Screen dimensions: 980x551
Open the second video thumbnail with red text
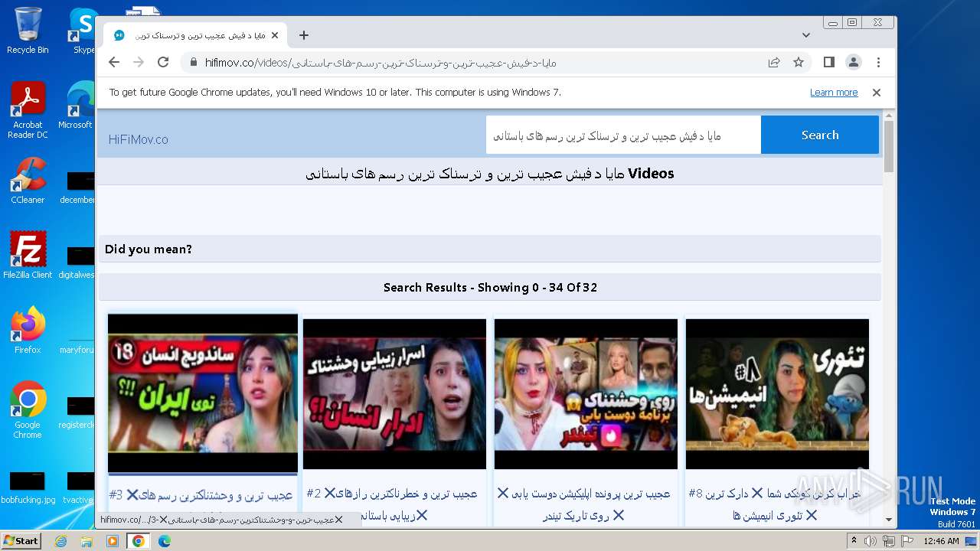(x=394, y=394)
